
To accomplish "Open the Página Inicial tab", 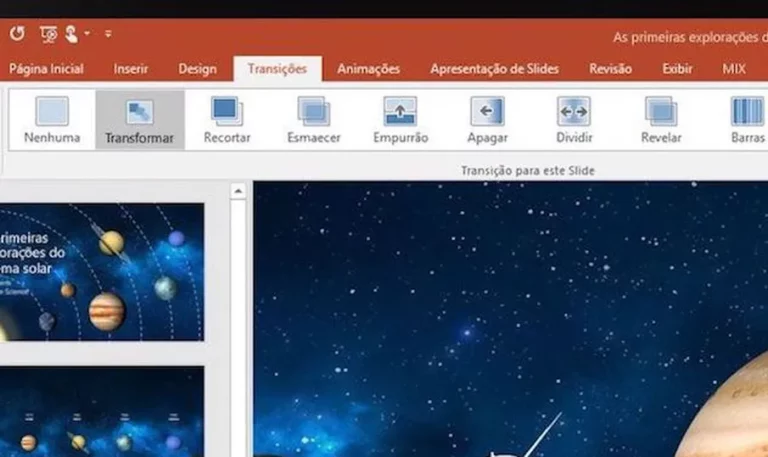I will pos(47,69).
